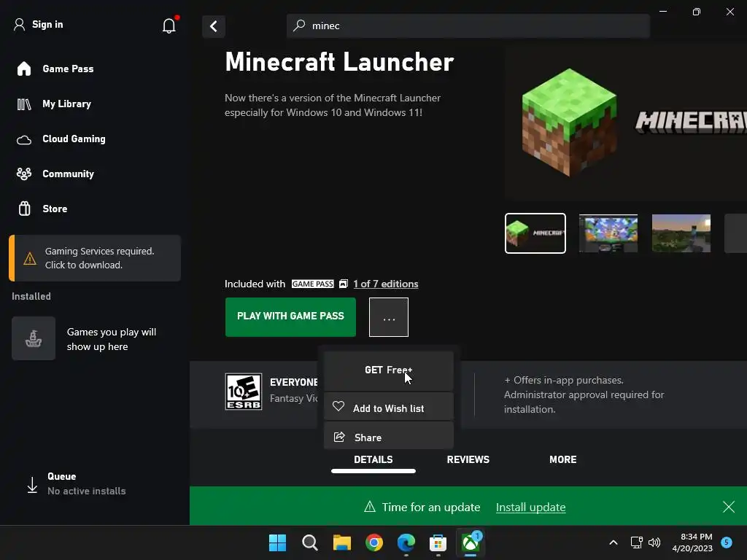Image resolution: width=747 pixels, height=560 pixels.
Task: Open File Explorer from taskbar
Action: coord(341,542)
